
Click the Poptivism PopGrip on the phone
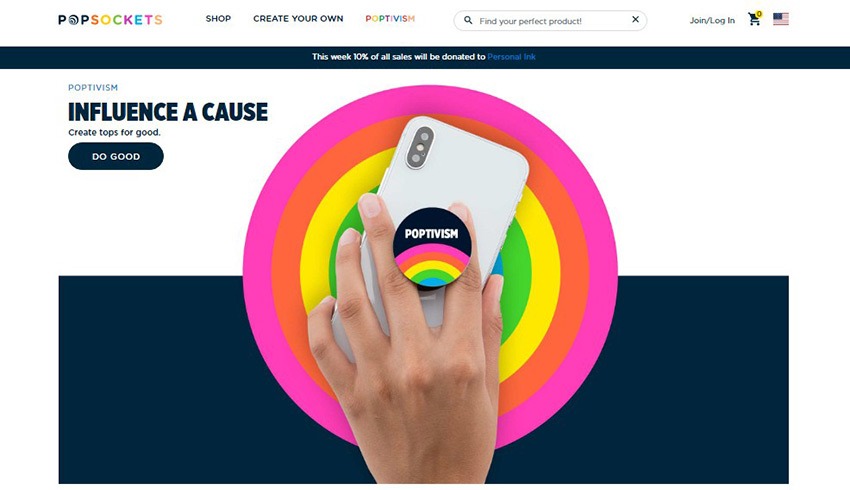tap(432, 247)
